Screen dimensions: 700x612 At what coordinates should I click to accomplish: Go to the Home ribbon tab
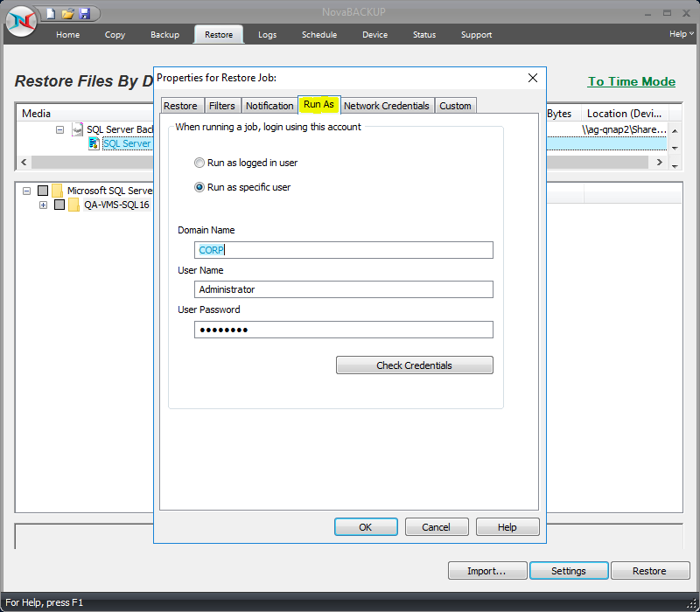[68, 35]
